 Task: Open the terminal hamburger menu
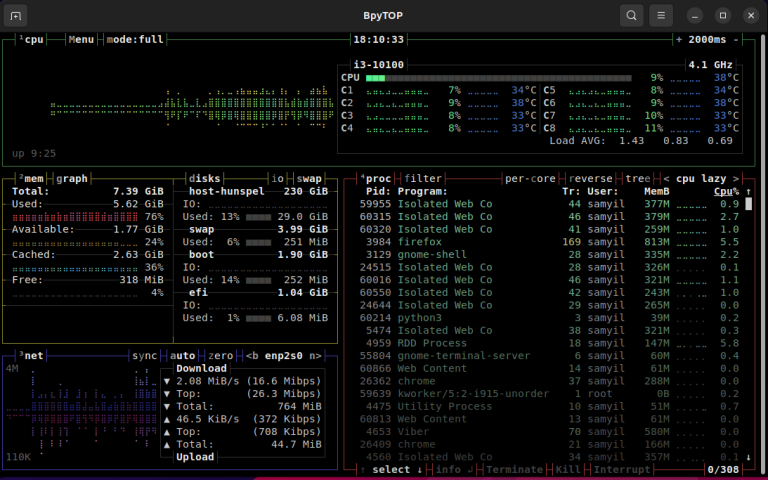tap(661, 16)
